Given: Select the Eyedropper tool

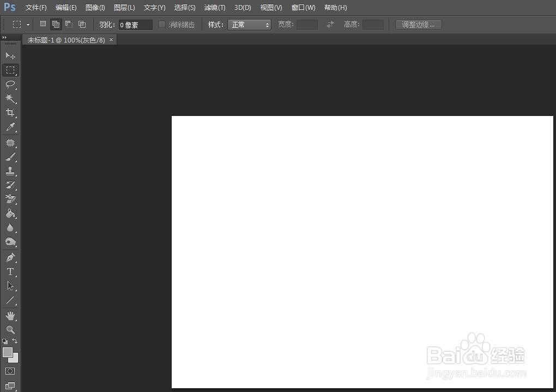Looking at the screenshot, I should (10, 127).
